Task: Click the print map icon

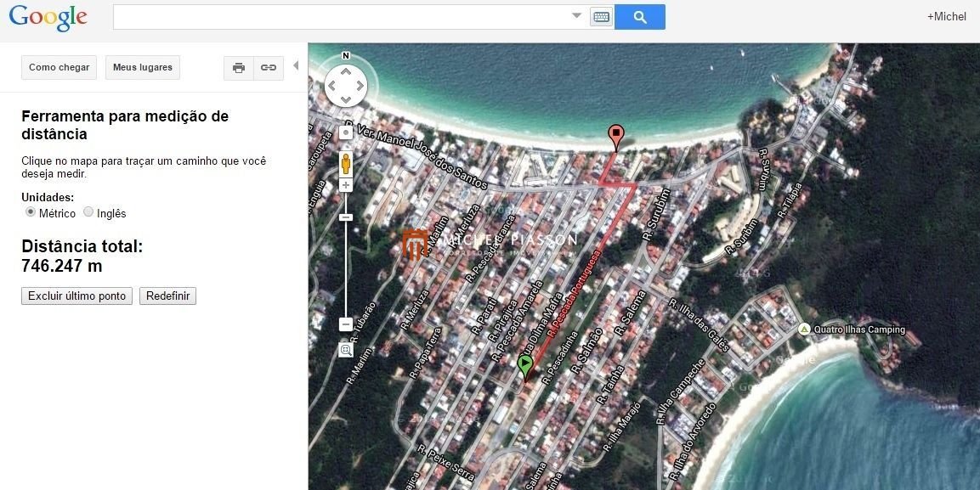Action: [239, 68]
